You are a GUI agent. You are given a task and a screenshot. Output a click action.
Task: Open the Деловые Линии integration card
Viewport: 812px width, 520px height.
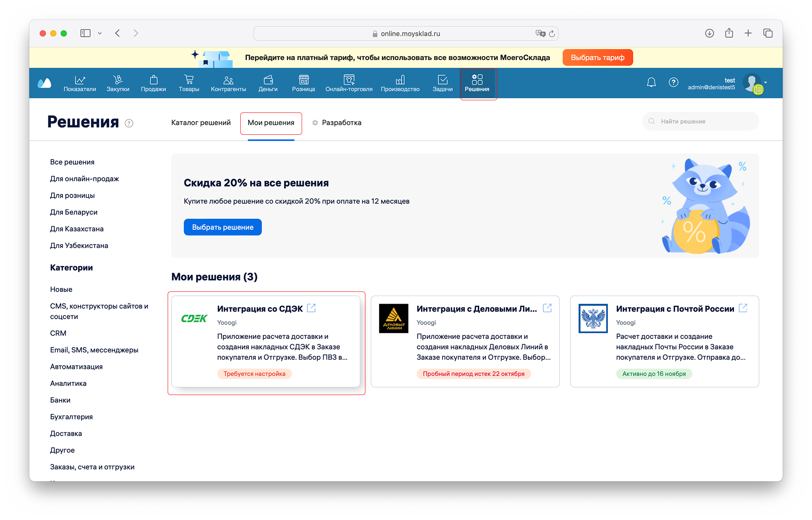tap(465, 341)
